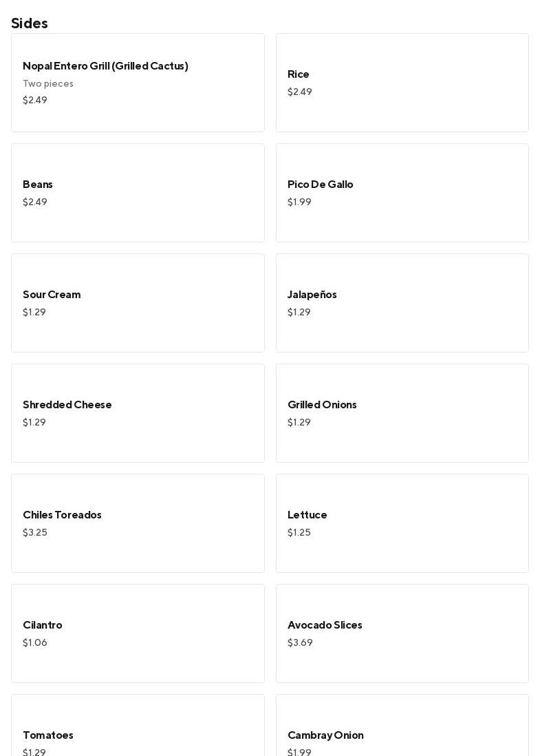Viewport: 540px width, 756px height.
Task: Open the Jalapeños item card
Action: tap(402, 302)
